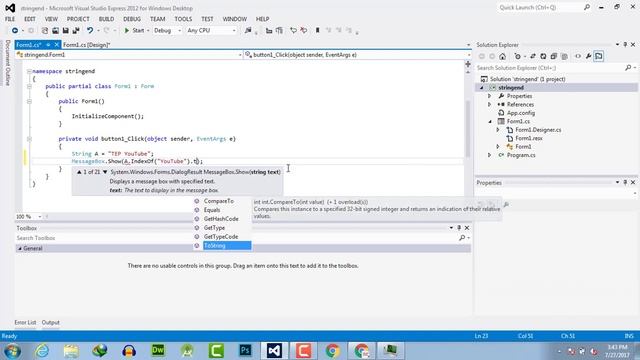Show next MessageBox.Show overload using down arrow

point(105,172)
